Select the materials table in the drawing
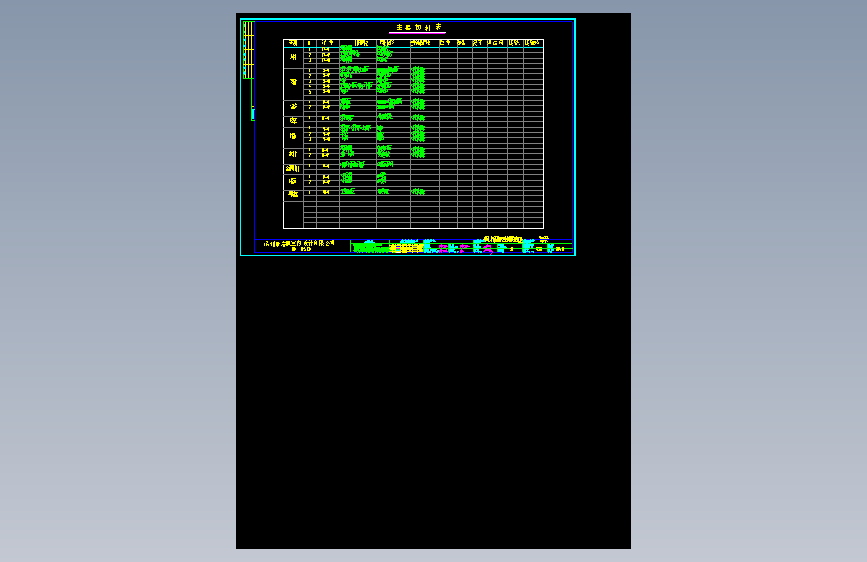 414,134
